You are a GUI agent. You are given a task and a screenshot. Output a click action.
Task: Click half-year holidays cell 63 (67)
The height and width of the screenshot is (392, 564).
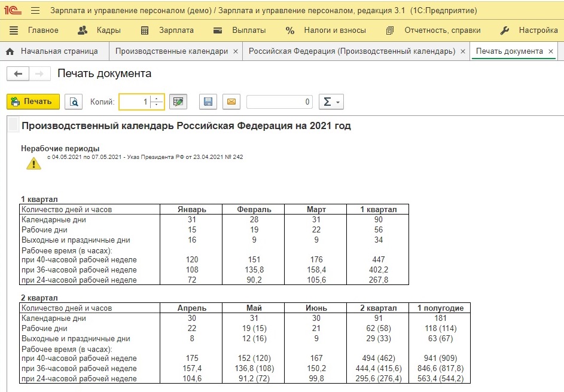click(440, 338)
